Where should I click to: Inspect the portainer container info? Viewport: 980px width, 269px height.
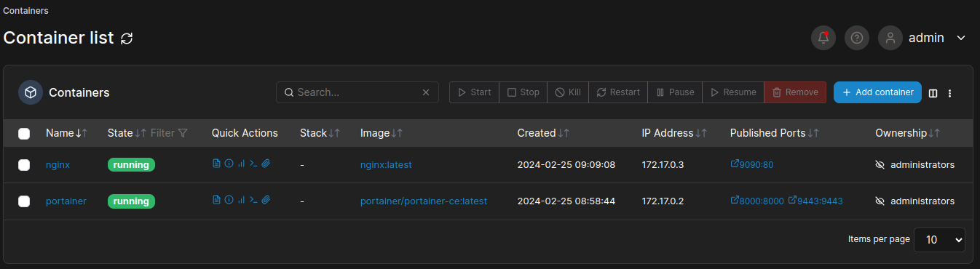pos(229,199)
